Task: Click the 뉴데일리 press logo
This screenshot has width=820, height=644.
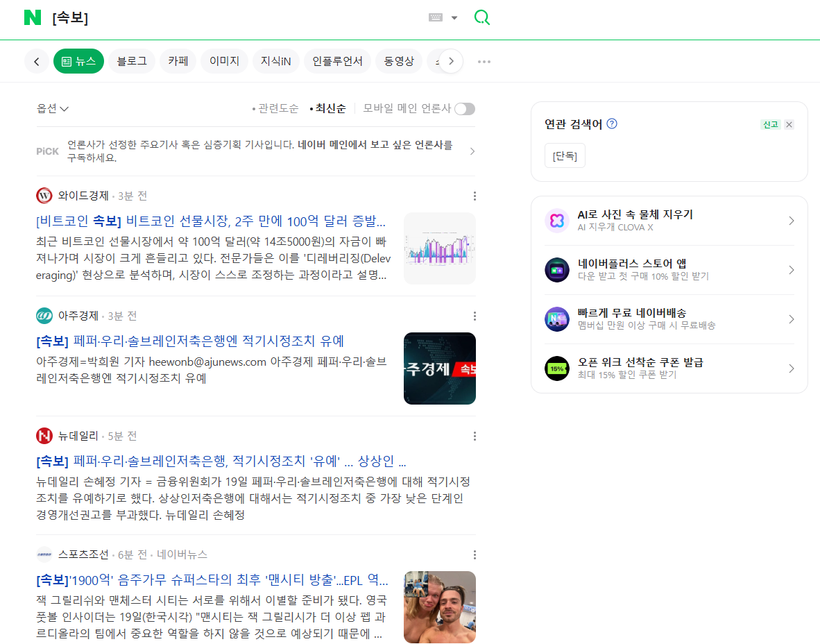Action: pyautogui.click(x=44, y=436)
